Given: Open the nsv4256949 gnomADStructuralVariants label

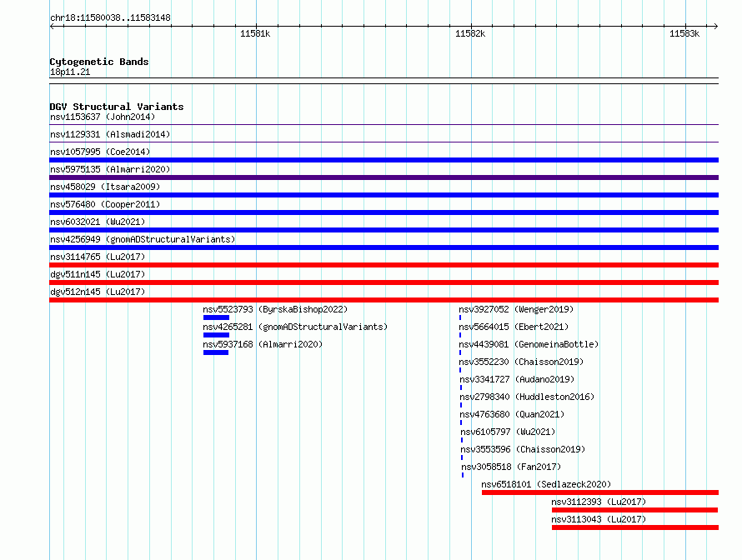Looking at the screenshot, I should [x=143, y=239].
